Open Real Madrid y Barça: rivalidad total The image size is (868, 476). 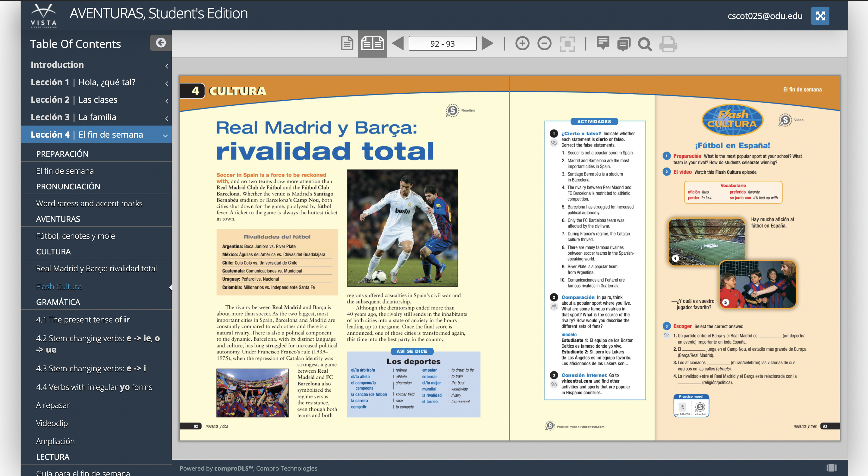coord(96,268)
